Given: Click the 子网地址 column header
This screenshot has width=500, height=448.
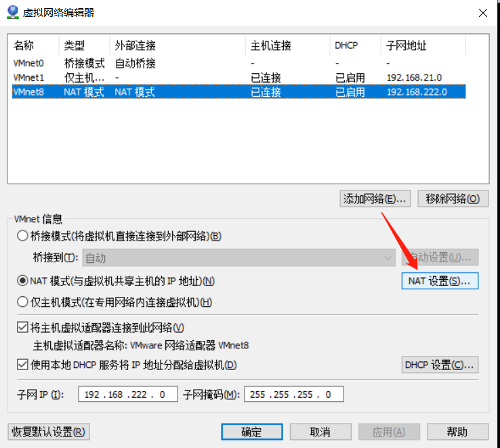Looking at the screenshot, I should pos(423,45).
